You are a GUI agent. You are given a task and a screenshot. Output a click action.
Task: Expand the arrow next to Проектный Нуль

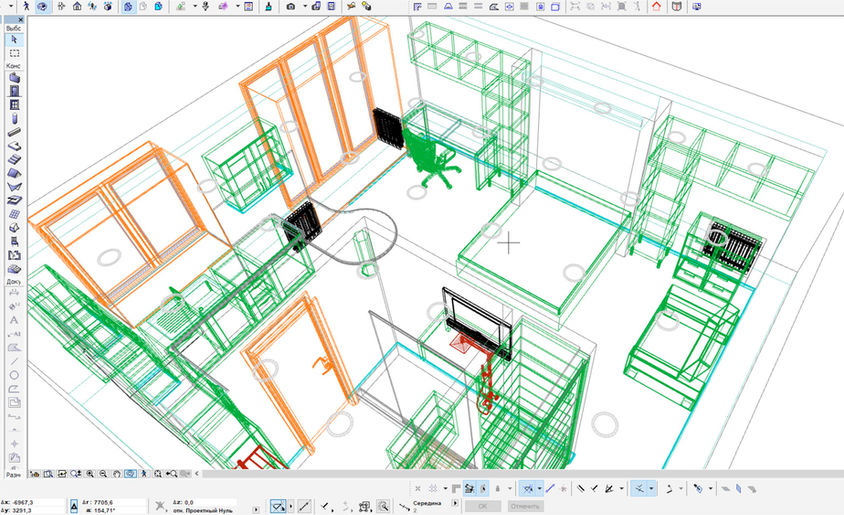tap(256, 510)
